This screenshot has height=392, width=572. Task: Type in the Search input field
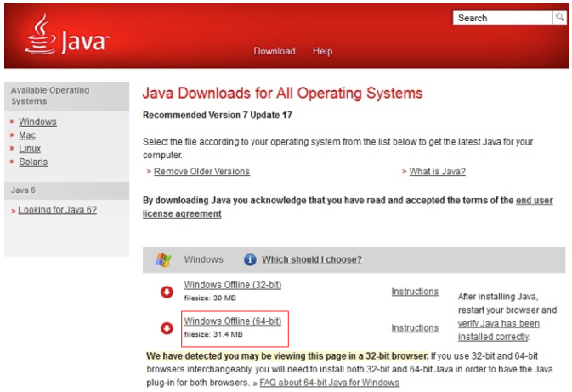[x=503, y=18]
